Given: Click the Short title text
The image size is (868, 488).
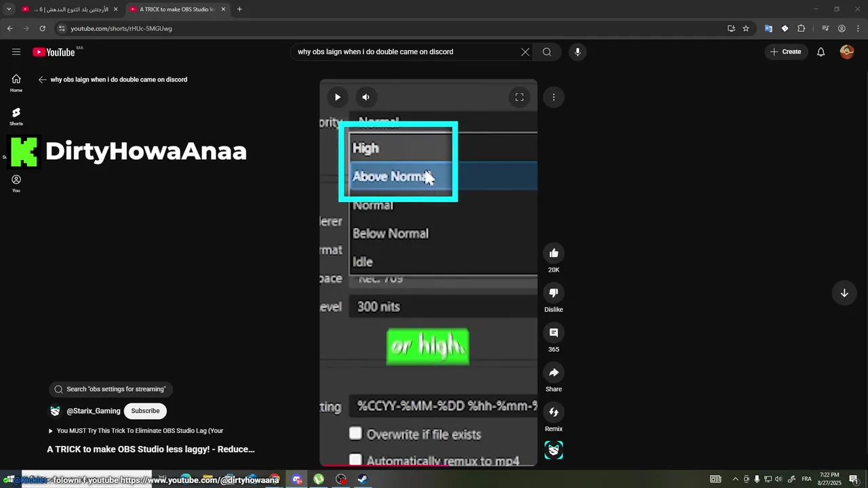Looking at the screenshot, I should pyautogui.click(x=151, y=449).
